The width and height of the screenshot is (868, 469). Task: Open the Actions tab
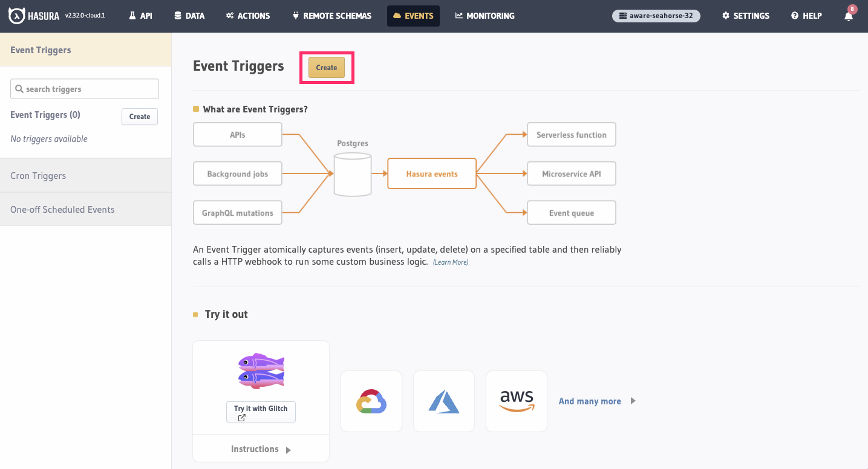248,16
